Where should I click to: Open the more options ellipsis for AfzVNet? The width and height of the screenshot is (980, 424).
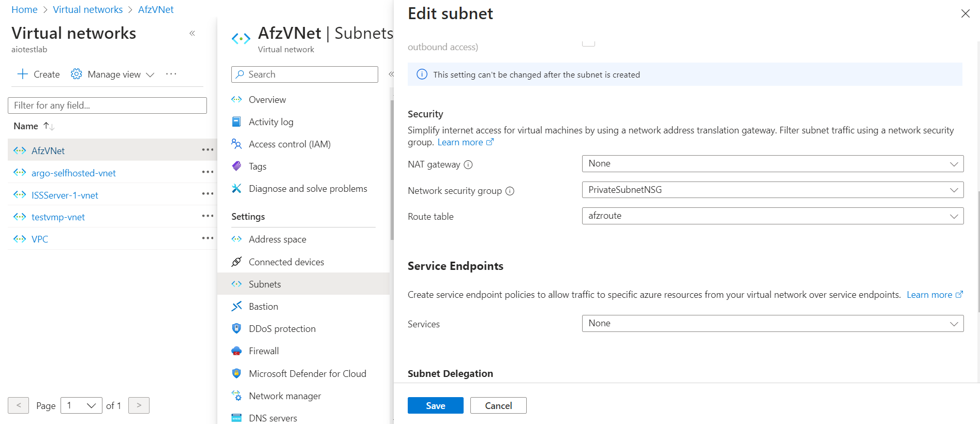(207, 150)
